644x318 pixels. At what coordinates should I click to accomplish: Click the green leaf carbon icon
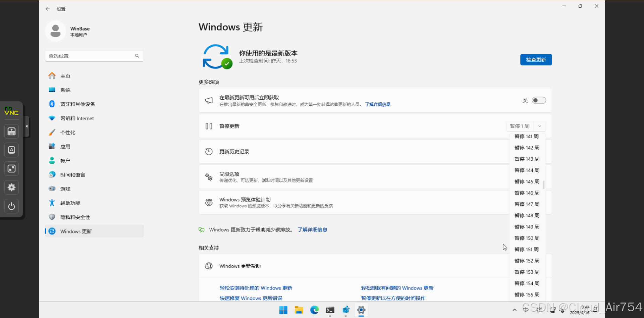click(x=202, y=230)
